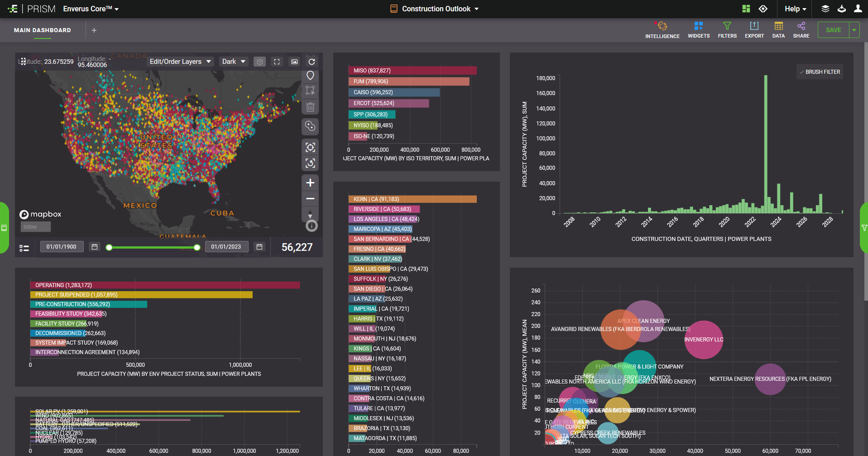Screen dimensions: 868x456
Task: Open the Widgets panel
Action: 698,30
